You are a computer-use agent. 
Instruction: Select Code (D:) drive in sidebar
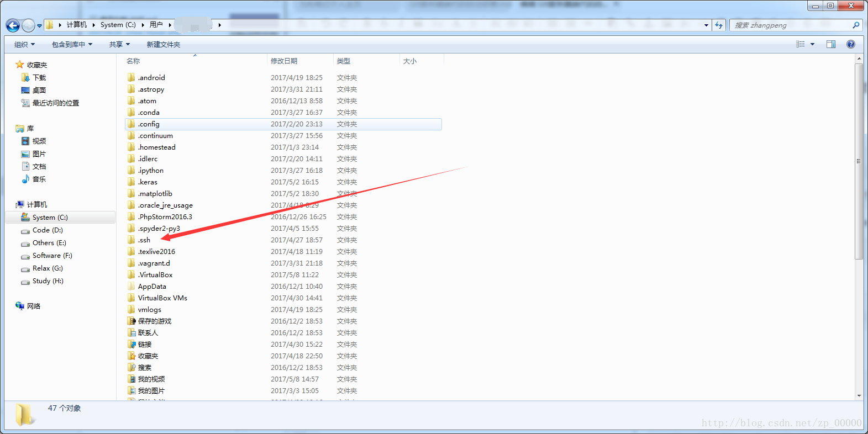tap(48, 230)
